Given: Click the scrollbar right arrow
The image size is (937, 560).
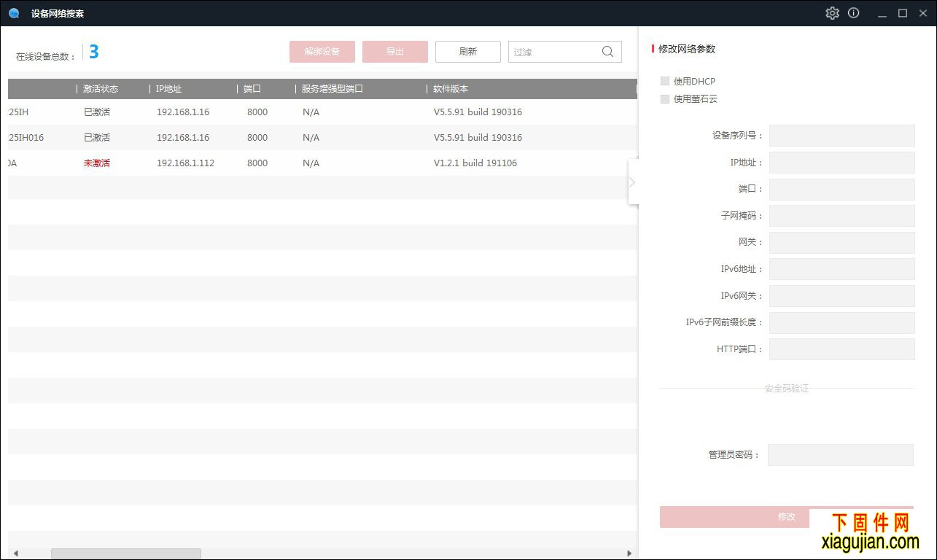Looking at the screenshot, I should click(630, 554).
